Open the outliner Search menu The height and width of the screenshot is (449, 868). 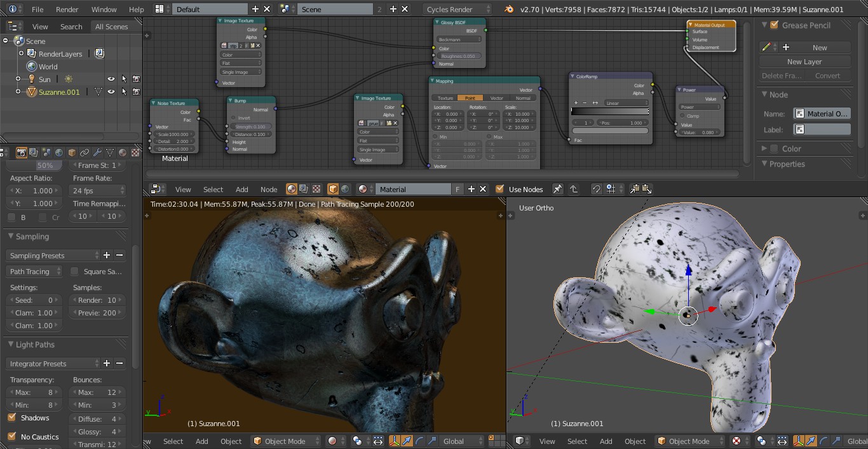point(71,27)
